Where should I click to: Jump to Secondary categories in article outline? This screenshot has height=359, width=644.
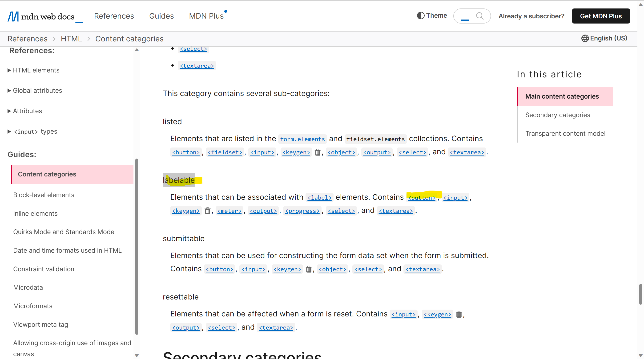tap(558, 115)
